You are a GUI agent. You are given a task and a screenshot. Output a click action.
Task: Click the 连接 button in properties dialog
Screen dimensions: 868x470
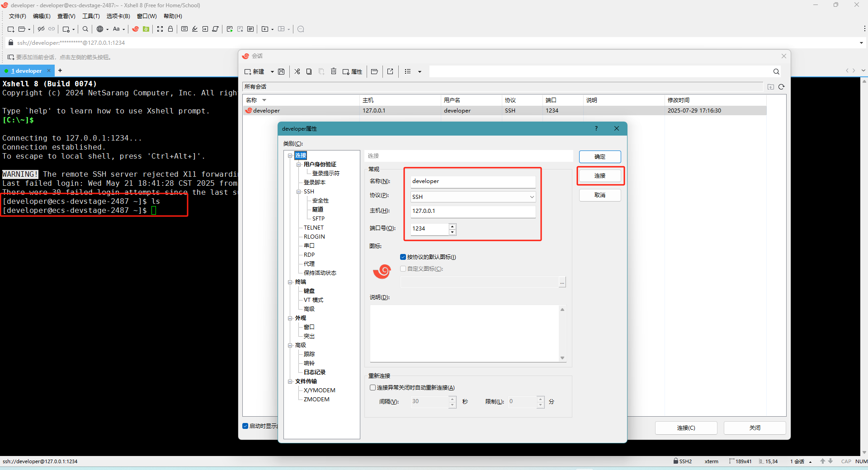tap(600, 175)
